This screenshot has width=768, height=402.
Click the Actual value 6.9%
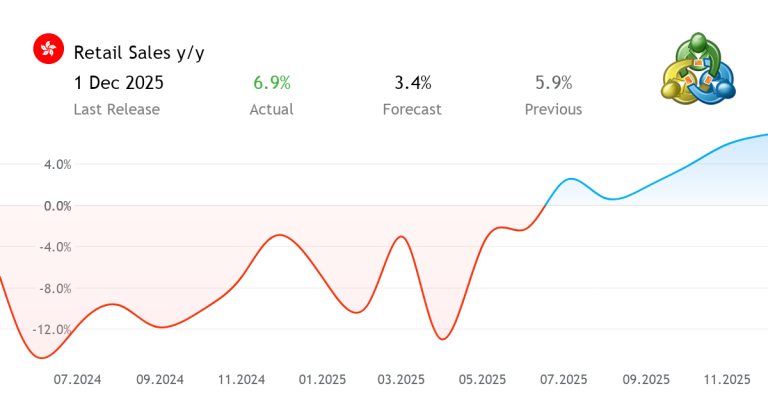click(x=271, y=82)
